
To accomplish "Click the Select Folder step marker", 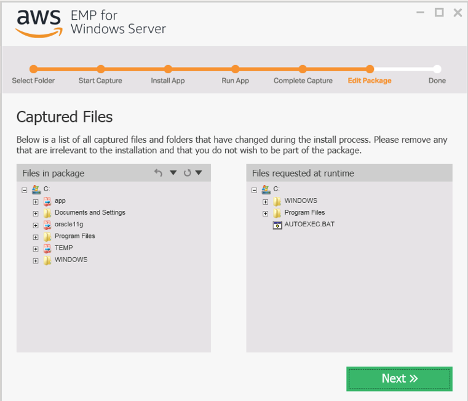I will point(33,69).
